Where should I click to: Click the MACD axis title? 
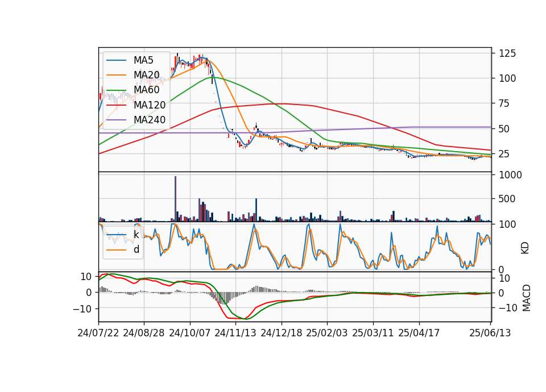coord(526,298)
